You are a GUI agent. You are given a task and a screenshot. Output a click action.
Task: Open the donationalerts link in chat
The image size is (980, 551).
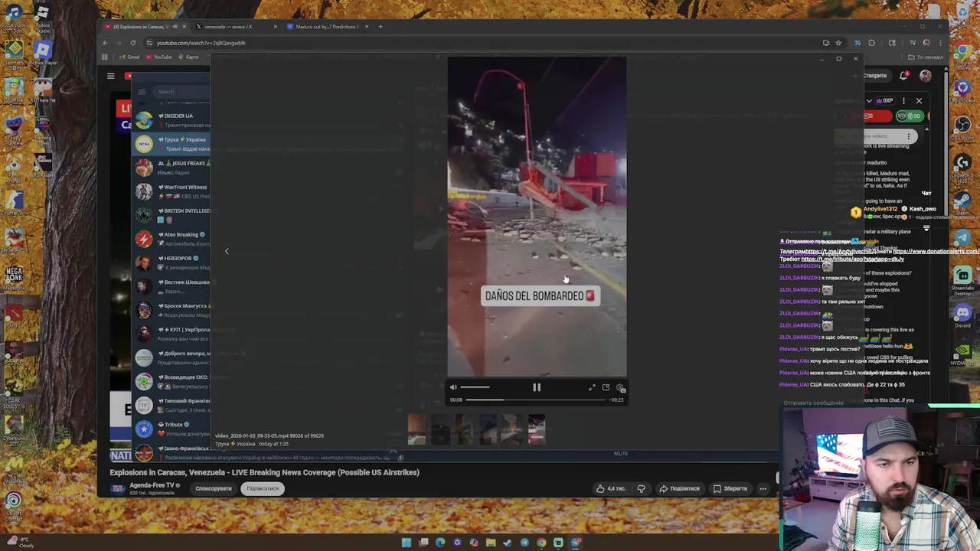936,252
